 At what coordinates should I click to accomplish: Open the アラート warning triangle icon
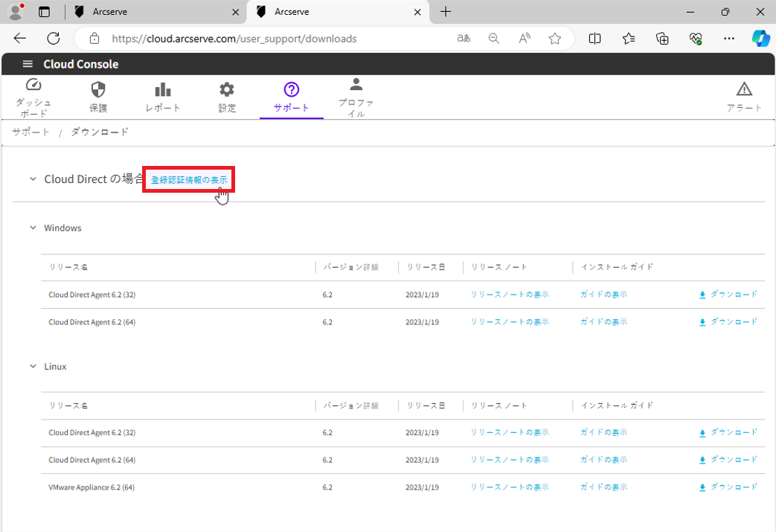[x=744, y=90]
